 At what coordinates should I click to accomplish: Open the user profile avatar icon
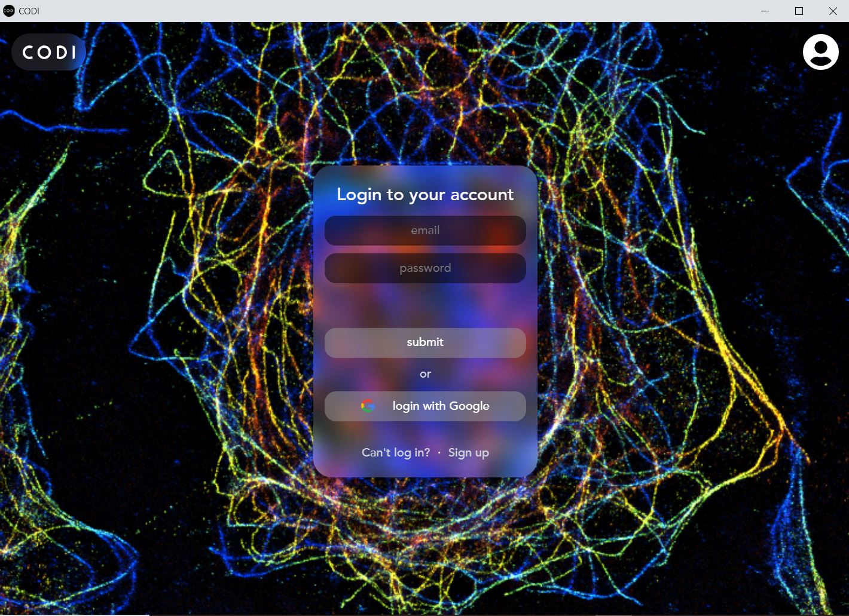click(x=820, y=52)
